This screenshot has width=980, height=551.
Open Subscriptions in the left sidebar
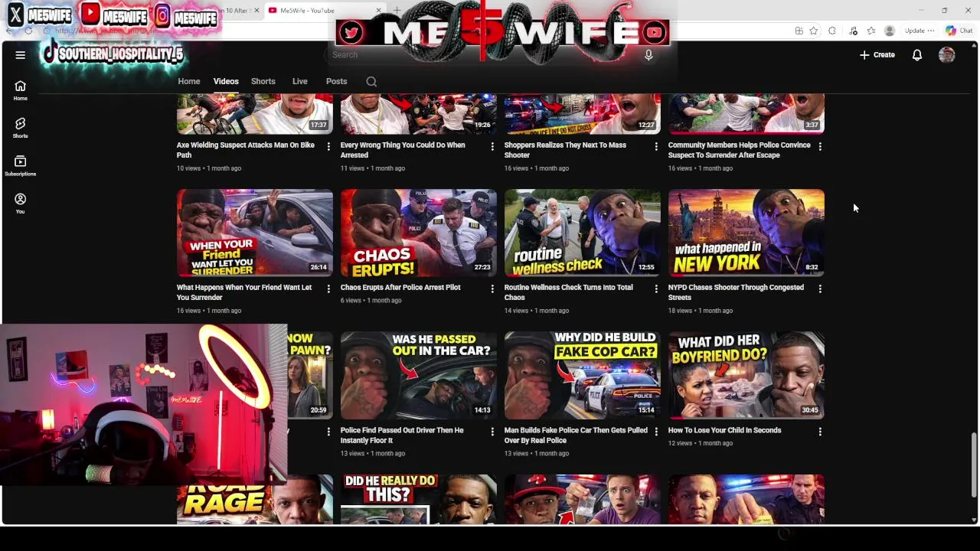tap(21, 165)
